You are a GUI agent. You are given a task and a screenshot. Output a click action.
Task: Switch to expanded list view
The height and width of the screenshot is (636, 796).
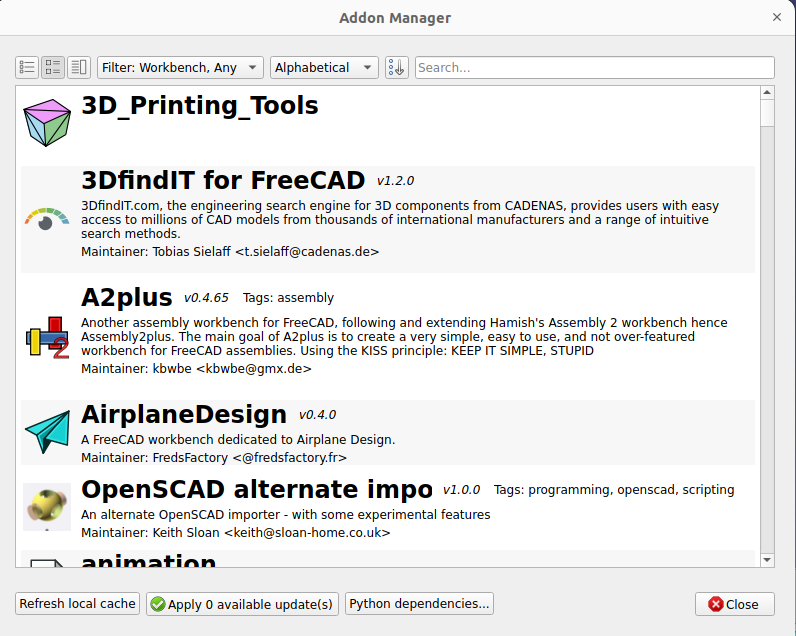[x=53, y=68]
